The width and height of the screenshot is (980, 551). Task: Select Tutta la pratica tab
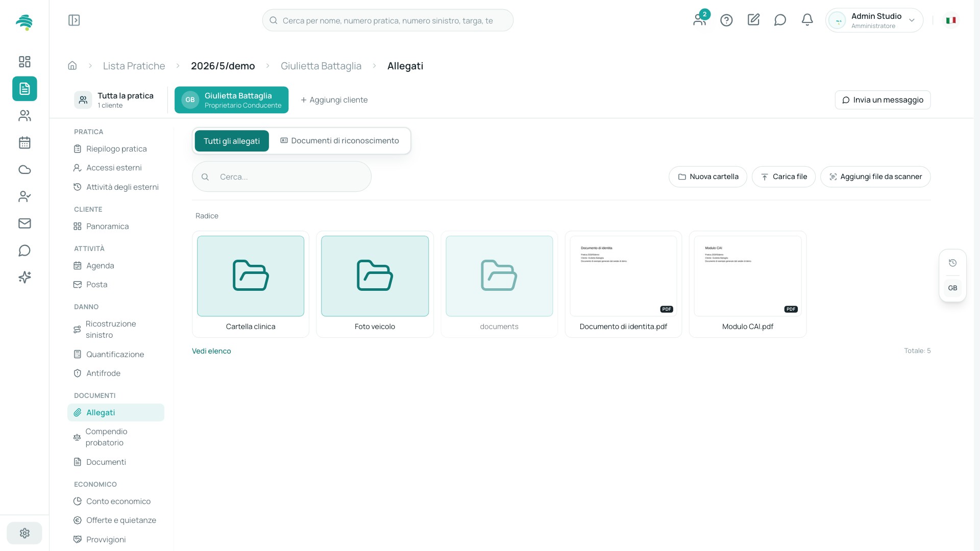click(x=115, y=100)
